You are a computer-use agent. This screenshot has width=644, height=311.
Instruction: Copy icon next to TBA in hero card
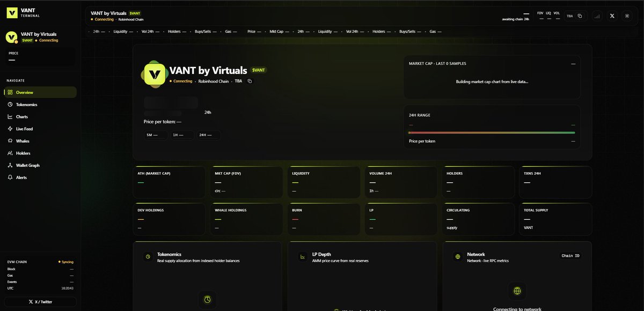[250, 81]
